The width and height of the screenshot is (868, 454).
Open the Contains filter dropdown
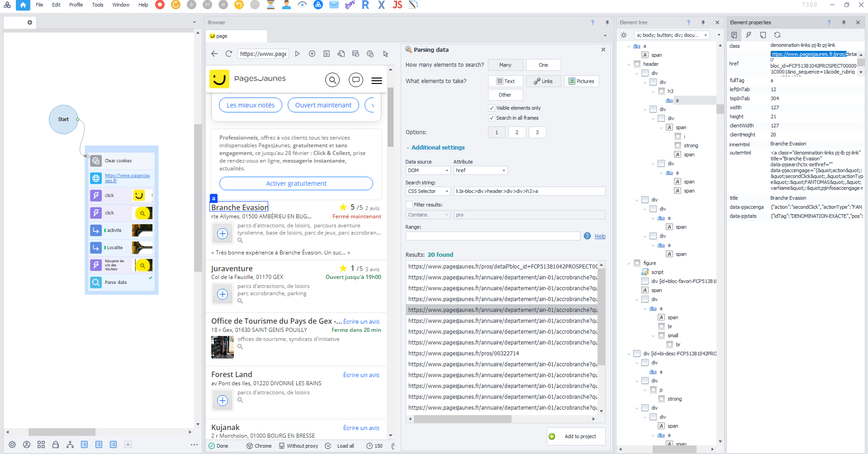point(428,215)
